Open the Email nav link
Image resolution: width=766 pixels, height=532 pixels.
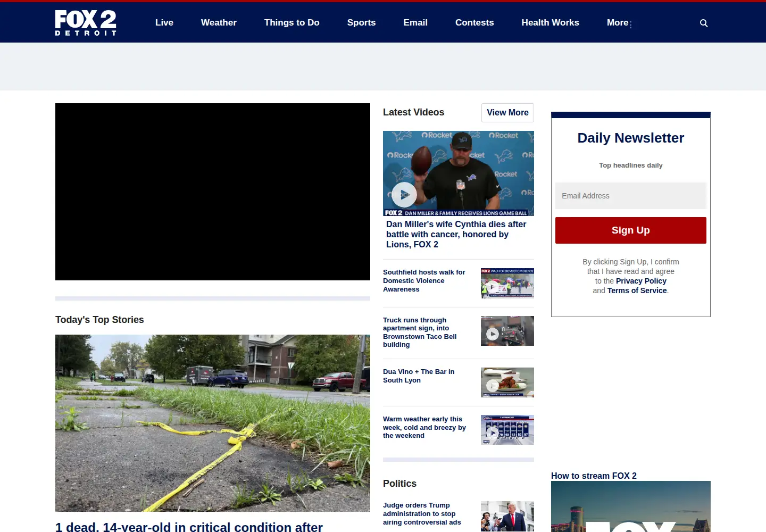click(x=415, y=22)
